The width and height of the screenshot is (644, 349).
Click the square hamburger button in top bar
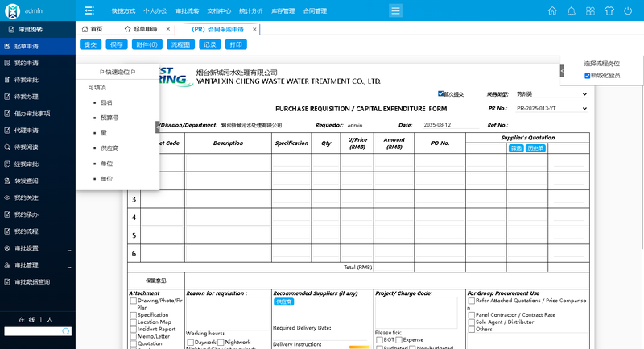click(x=395, y=10)
